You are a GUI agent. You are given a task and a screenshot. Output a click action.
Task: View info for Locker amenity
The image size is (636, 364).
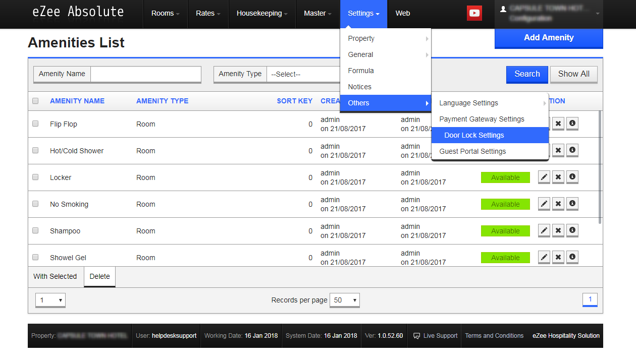[x=572, y=177]
